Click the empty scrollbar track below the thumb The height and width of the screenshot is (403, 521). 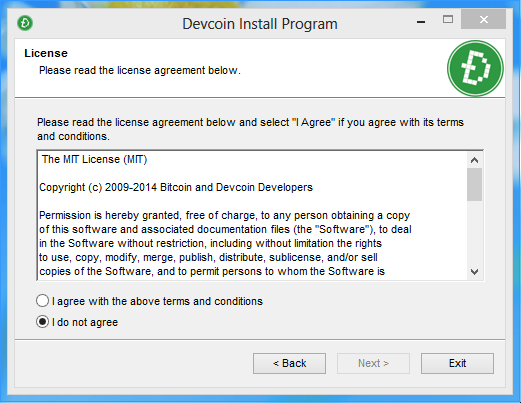474,233
